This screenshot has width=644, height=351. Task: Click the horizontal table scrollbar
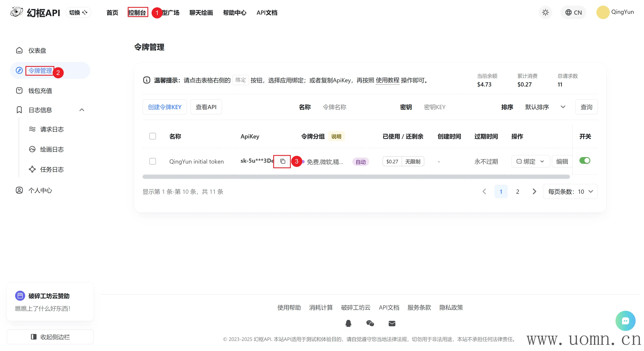[x=356, y=177]
